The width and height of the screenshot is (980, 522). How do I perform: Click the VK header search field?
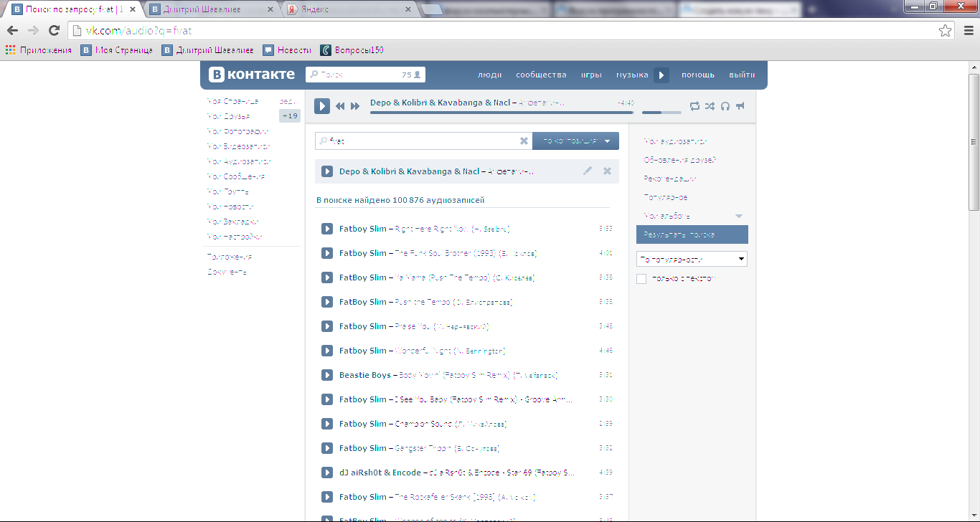click(365, 75)
